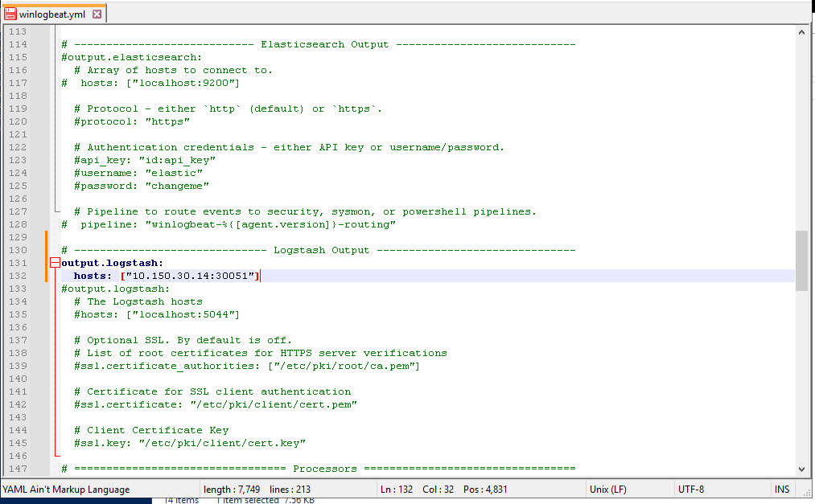Click line number 132 in margin

[x=18, y=276]
